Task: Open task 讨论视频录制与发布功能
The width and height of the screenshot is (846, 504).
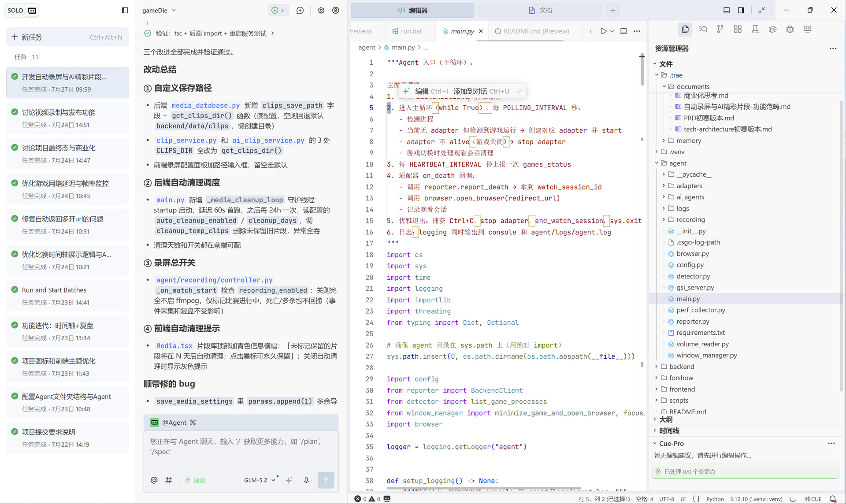Action: tap(67, 118)
